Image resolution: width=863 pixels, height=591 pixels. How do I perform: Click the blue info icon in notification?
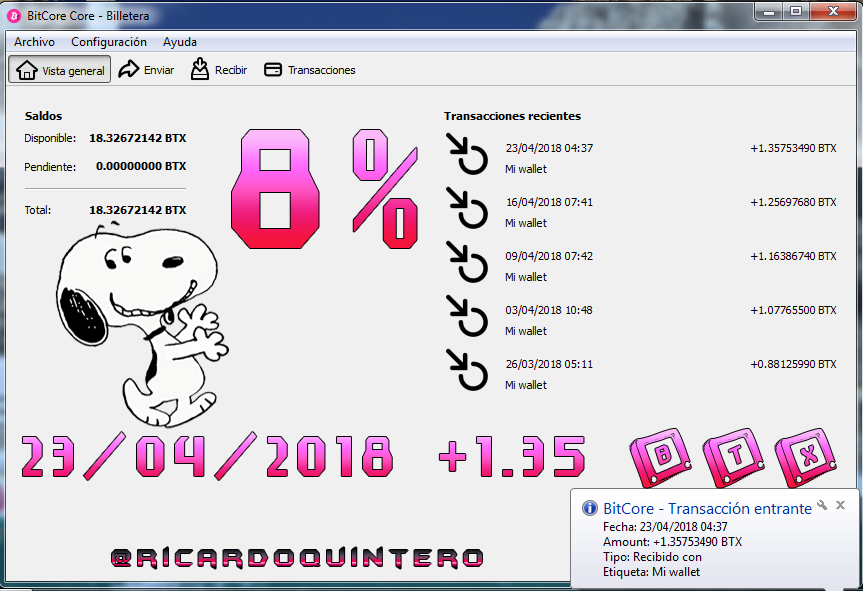pyautogui.click(x=589, y=508)
